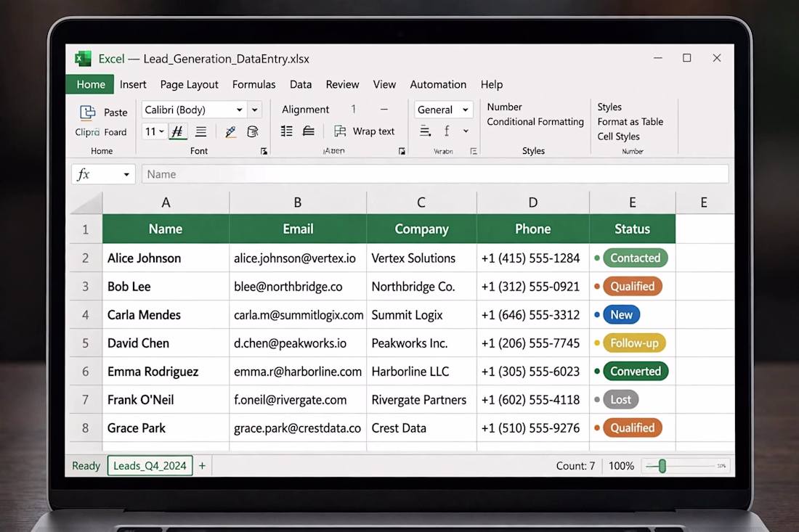This screenshot has width=799, height=532.
Task: Click the Number label in ribbon
Action: point(505,107)
